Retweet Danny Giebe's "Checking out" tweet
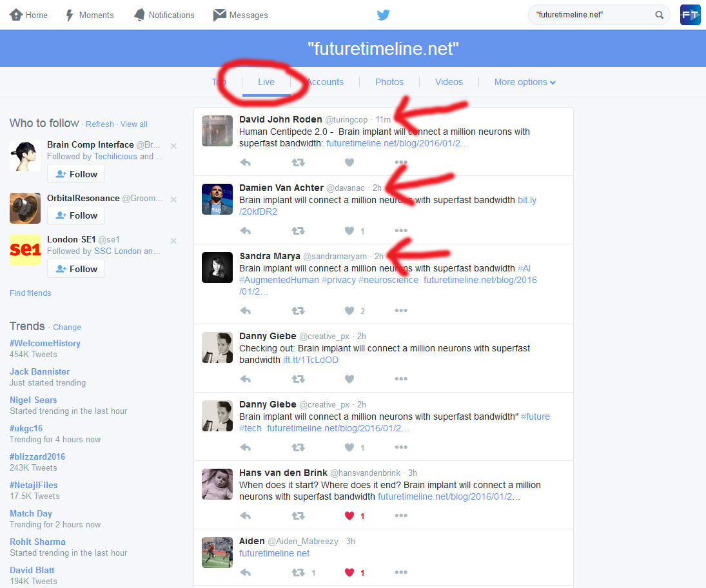 298,379
